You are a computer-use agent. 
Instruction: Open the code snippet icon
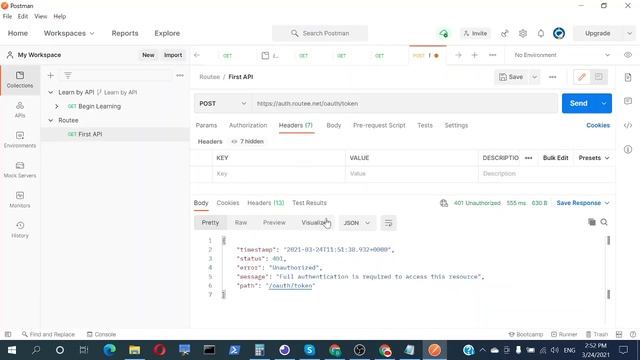coord(628,125)
